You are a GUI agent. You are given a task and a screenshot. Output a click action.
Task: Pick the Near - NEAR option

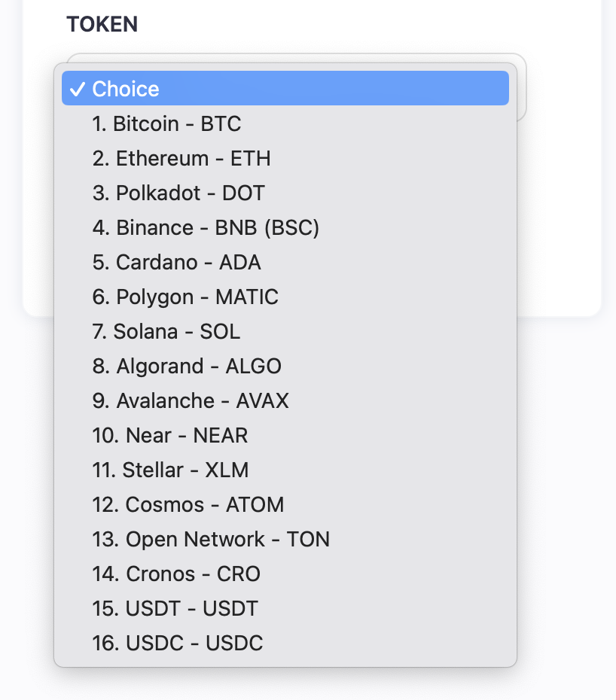coord(170,435)
